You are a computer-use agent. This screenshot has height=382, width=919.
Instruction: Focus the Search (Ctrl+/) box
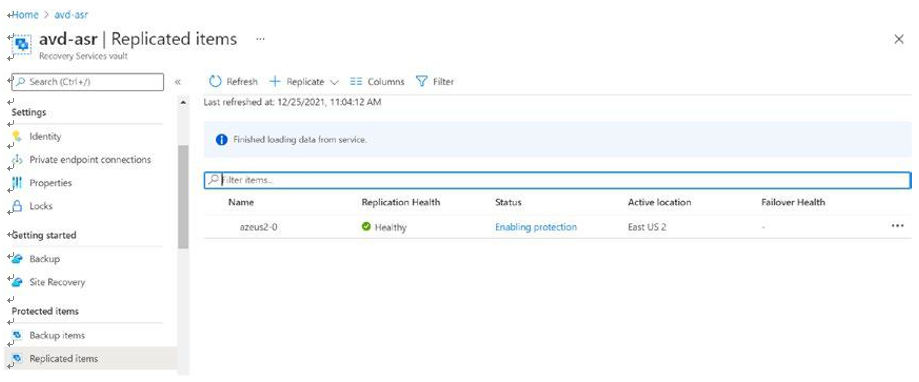click(88, 82)
